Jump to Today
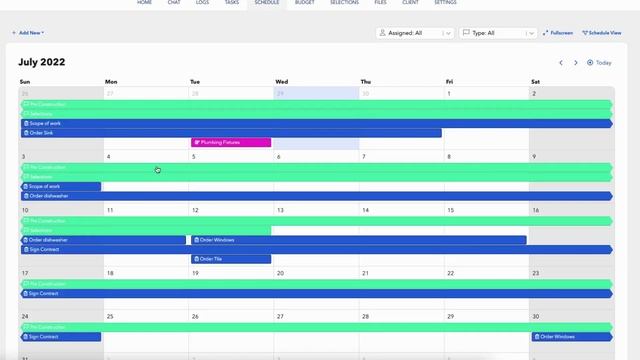This screenshot has height=360, width=640. (x=599, y=63)
